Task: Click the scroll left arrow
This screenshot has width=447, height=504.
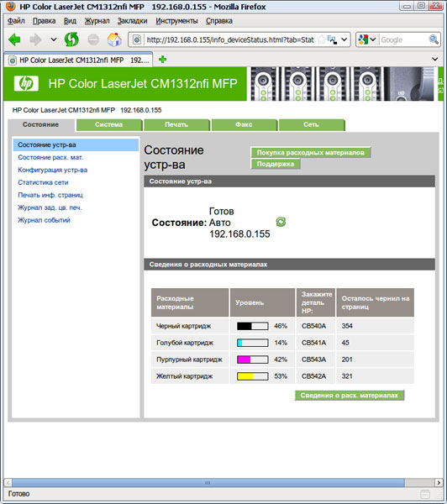Action: coord(8,482)
